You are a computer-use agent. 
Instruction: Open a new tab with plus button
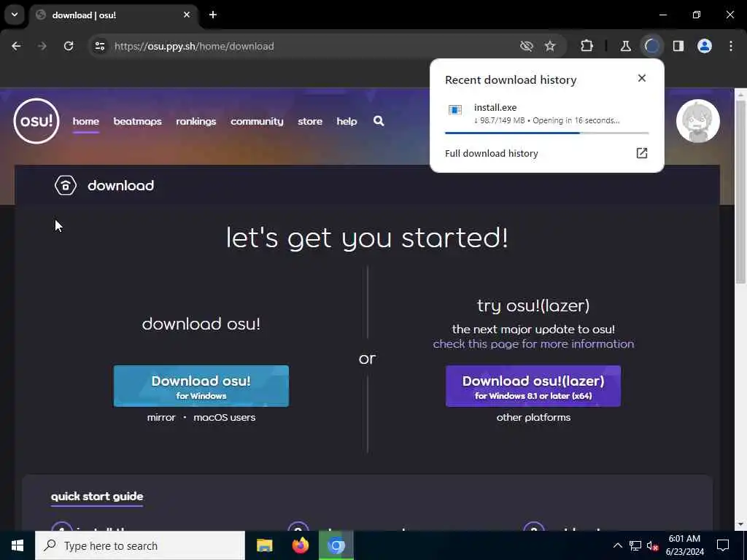(213, 15)
